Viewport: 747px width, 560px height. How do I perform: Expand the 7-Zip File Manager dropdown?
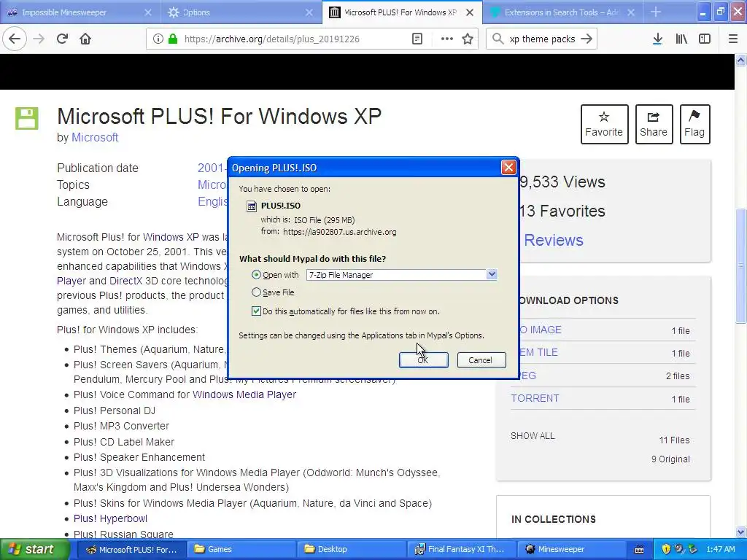[492, 274]
